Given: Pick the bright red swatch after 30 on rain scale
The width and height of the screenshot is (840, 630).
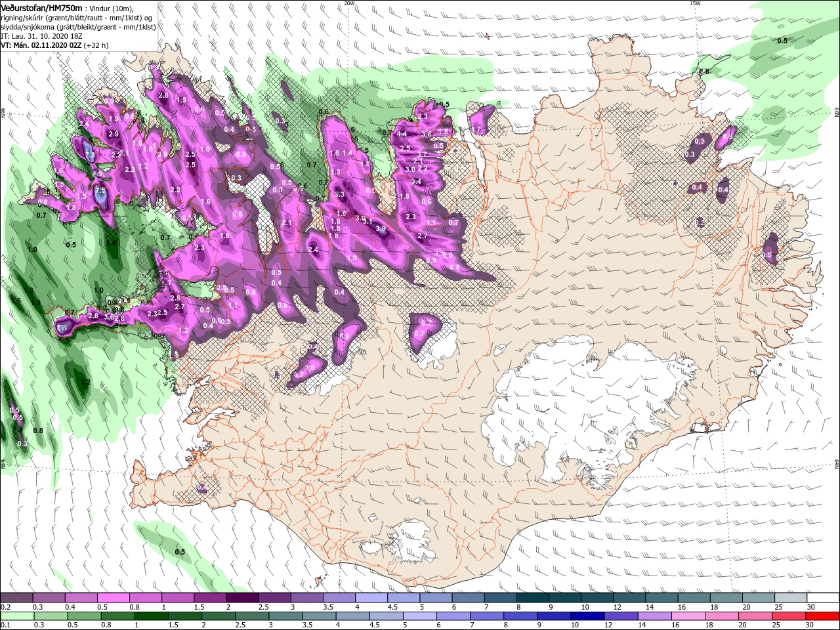Looking at the screenshot, I should [x=822, y=616].
